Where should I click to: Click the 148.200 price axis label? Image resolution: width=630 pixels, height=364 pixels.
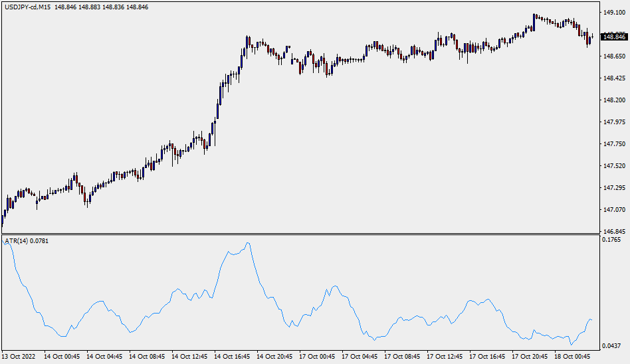coord(614,100)
